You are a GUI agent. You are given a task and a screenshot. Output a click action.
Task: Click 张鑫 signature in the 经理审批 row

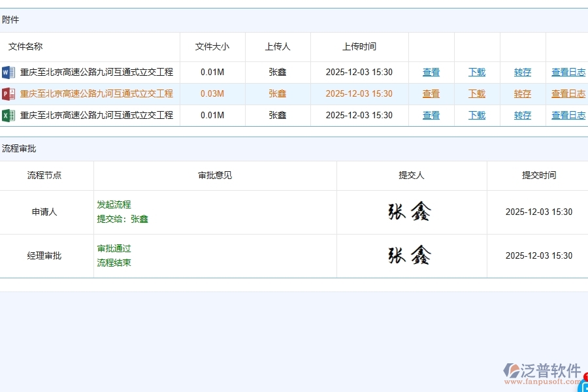(411, 255)
